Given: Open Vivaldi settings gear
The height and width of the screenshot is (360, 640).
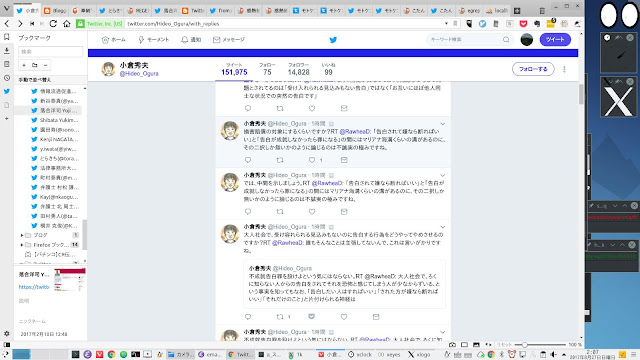Looking at the screenshot, I should point(7,333).
